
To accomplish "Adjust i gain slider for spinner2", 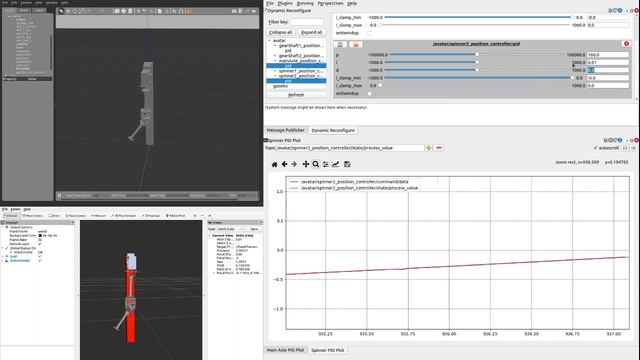I will click(477, 62).
